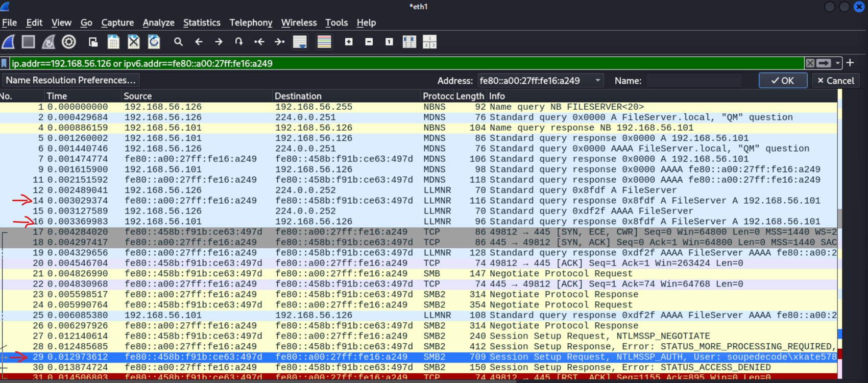Image resolution: width=868 pixels, height=383 pixels.
Task: Go back in packet history
Action: (199, 42)
